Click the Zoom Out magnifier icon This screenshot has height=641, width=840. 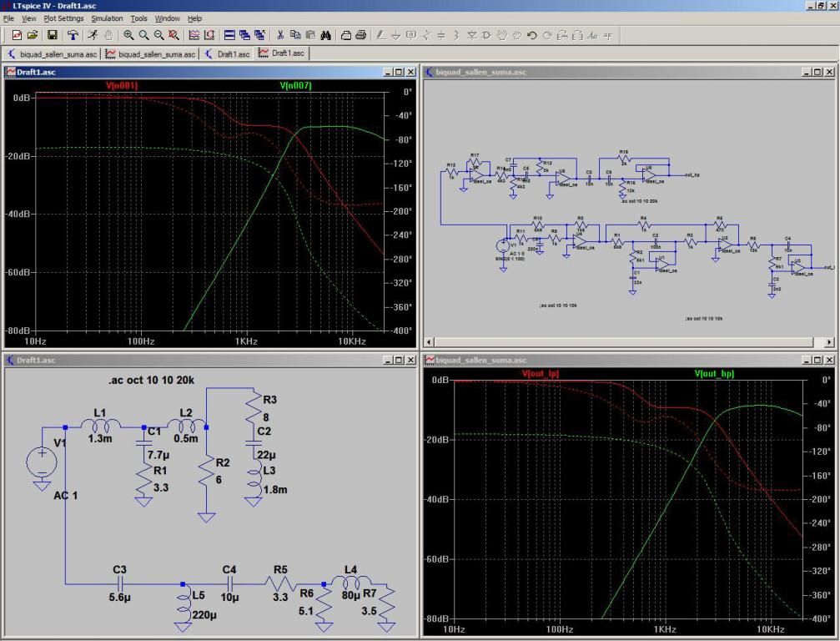158,35
